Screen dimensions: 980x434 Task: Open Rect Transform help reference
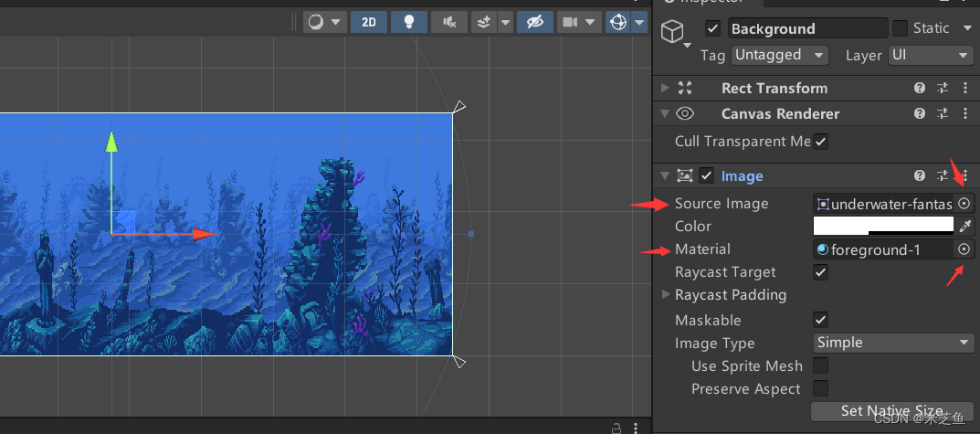click(920, 89)
